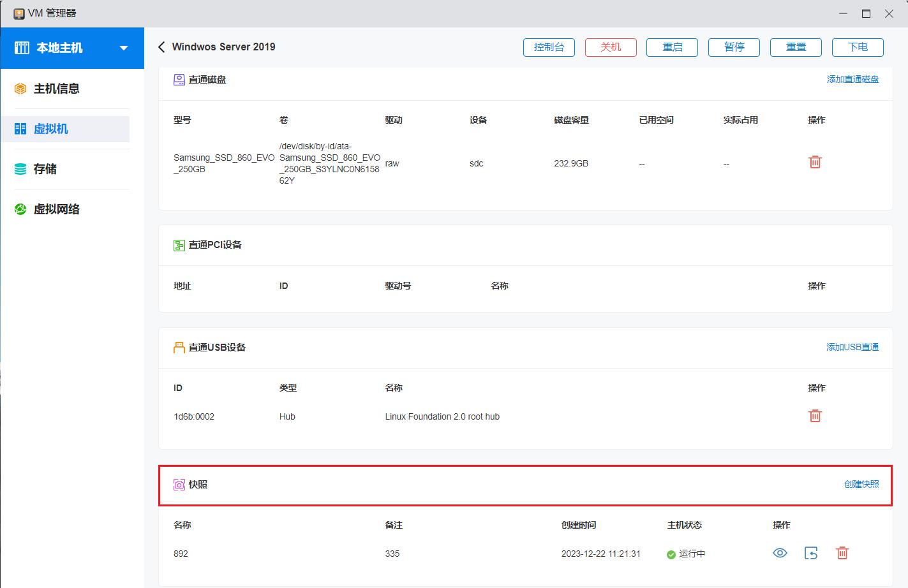Click the 存储 database icon
Viewport: 908px width, 588px height.
click(21, 169)
